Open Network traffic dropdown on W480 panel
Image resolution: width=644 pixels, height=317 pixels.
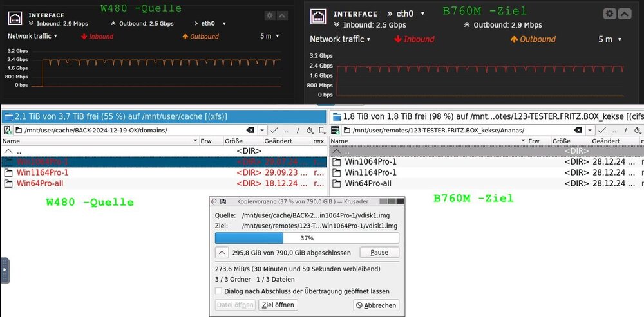32,36
